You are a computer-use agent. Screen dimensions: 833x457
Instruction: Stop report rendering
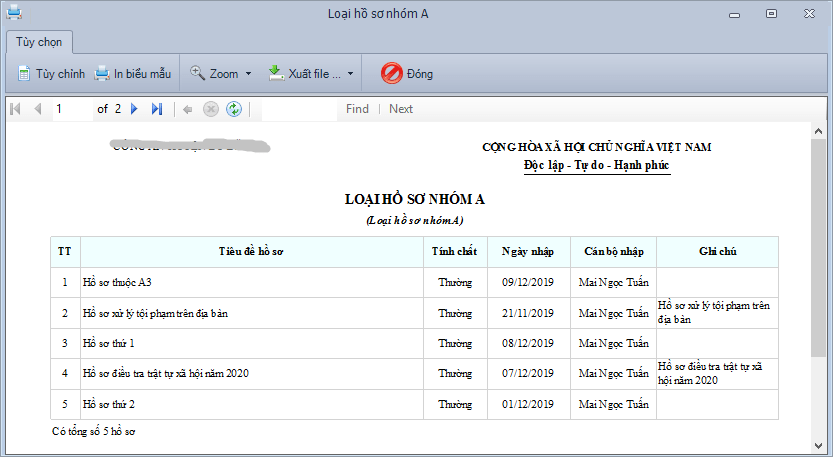(210, 109)
